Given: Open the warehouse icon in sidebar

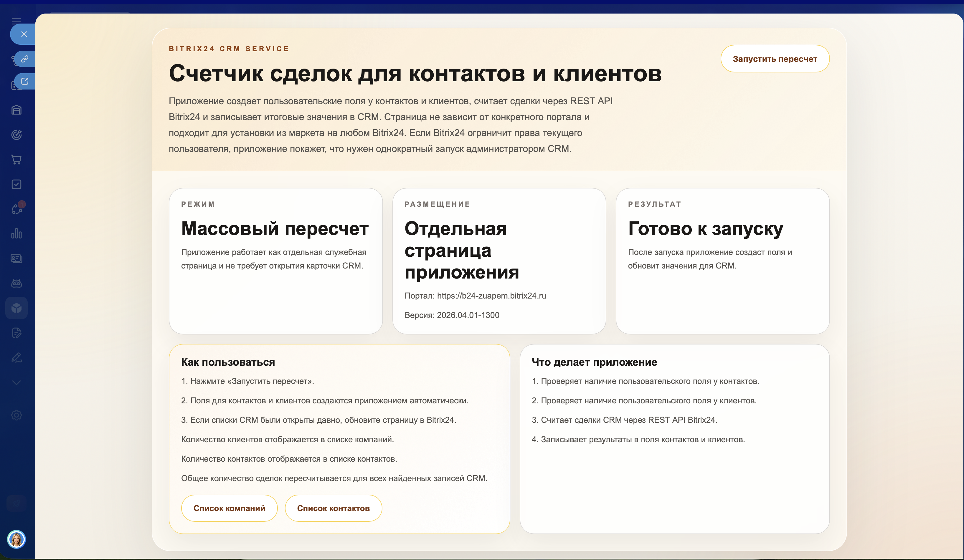Looking at the screenshot, I should (x=16, y=110).
